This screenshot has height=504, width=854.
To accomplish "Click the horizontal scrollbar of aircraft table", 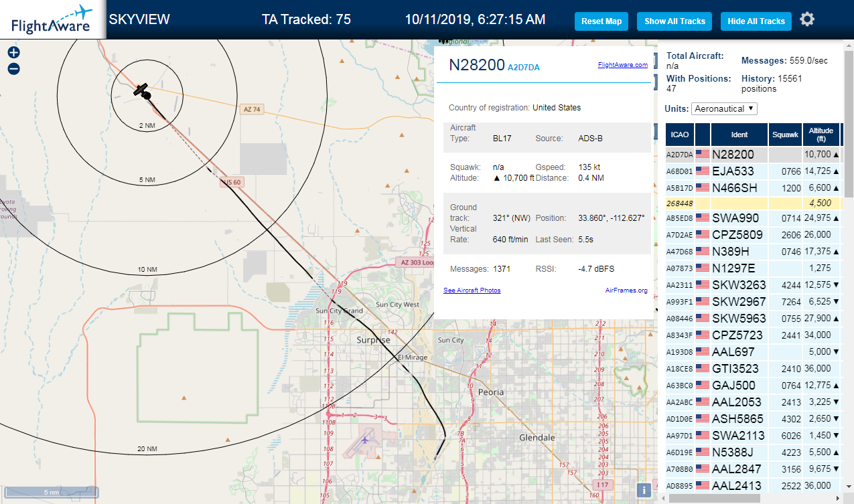I will (714, 498).
